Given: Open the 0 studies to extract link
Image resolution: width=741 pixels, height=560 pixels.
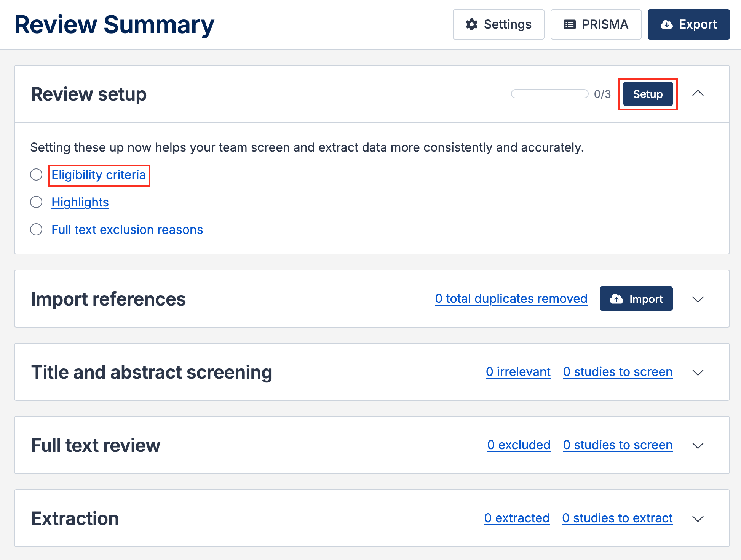Looking at the screenshot, I should [x=617, y=518].
